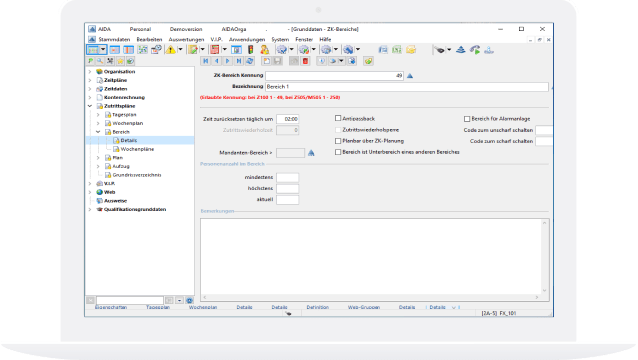The image size is (638, 360).
Task: Toggle the Zutrittswiederholsperre checkbox
Action: [338, 130]
